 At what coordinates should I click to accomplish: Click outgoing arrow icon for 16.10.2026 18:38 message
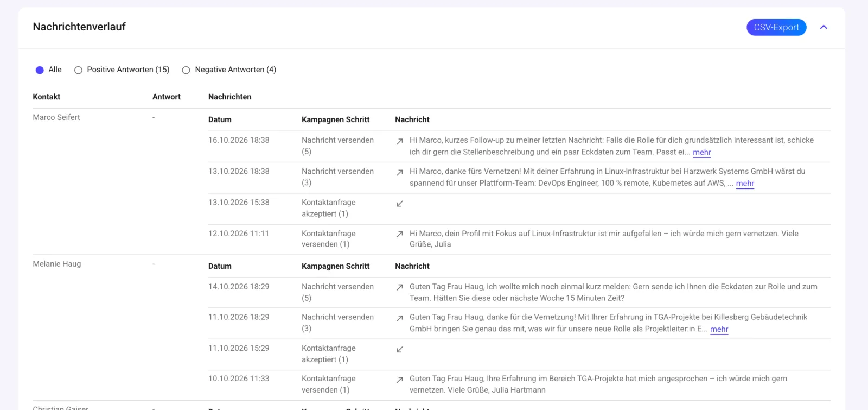coord(400,141)
